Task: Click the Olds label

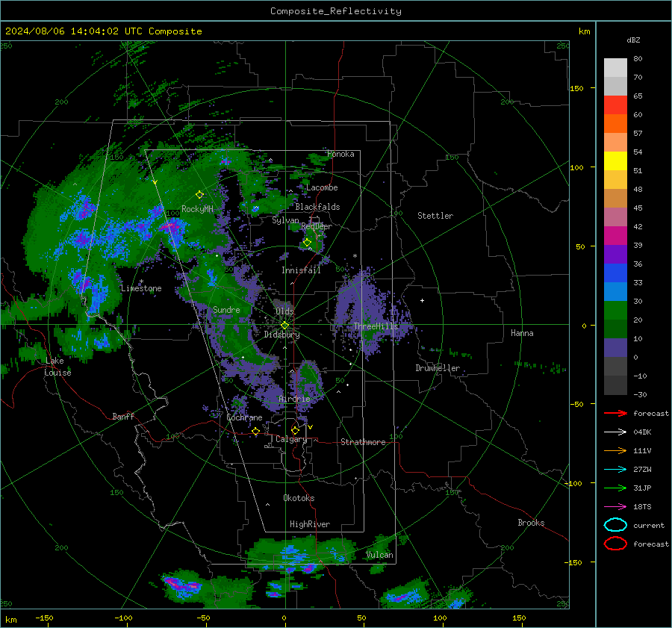Action: (x=284, y=311)
